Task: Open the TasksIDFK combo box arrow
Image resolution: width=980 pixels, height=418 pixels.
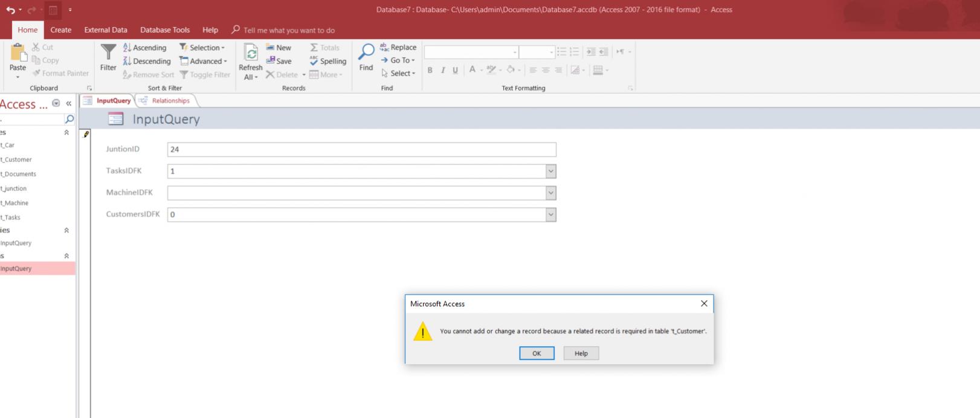Action: coord(550,172)
